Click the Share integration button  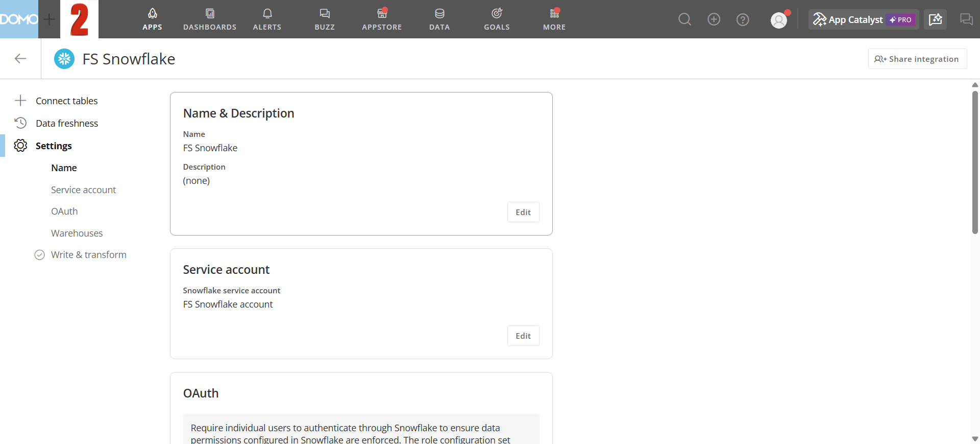(x=917, y=59)
